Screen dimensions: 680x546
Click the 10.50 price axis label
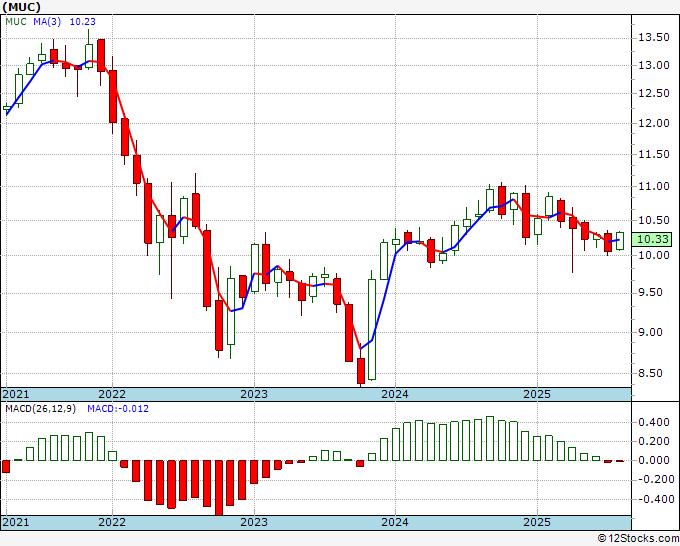pyautogui.click(x=654, y=220)
